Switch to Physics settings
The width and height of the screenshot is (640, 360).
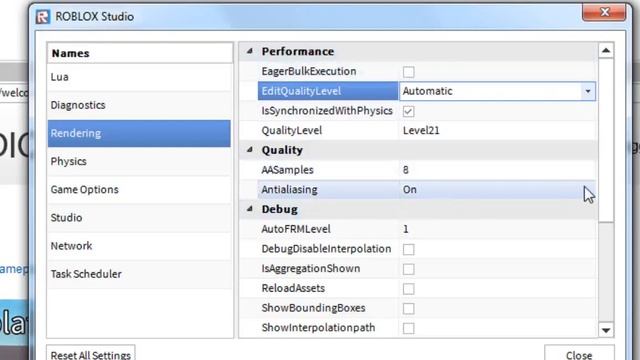[139, 162]
